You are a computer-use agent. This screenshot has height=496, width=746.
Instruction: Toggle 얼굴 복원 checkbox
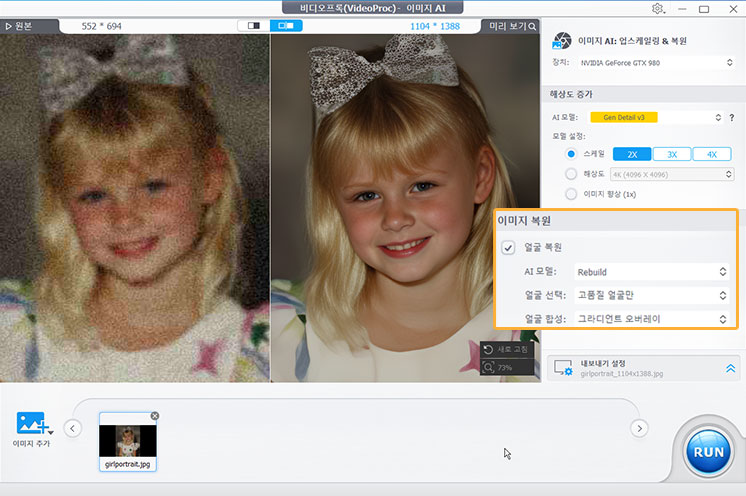(508, 247)
